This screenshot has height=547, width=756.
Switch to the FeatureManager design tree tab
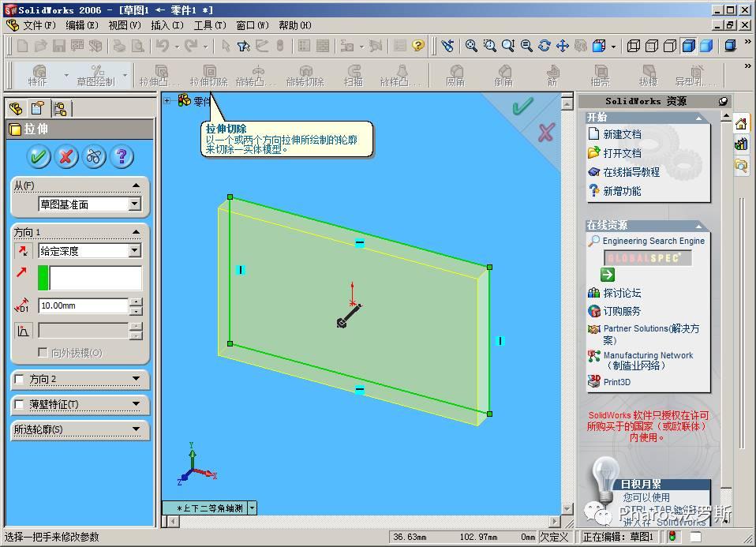click(x=16, y=109)
